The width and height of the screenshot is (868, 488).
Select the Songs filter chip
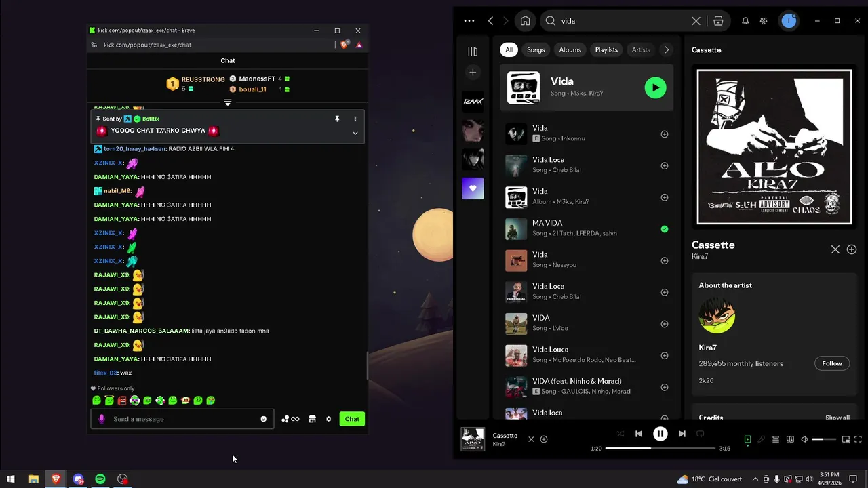point(536,49)
